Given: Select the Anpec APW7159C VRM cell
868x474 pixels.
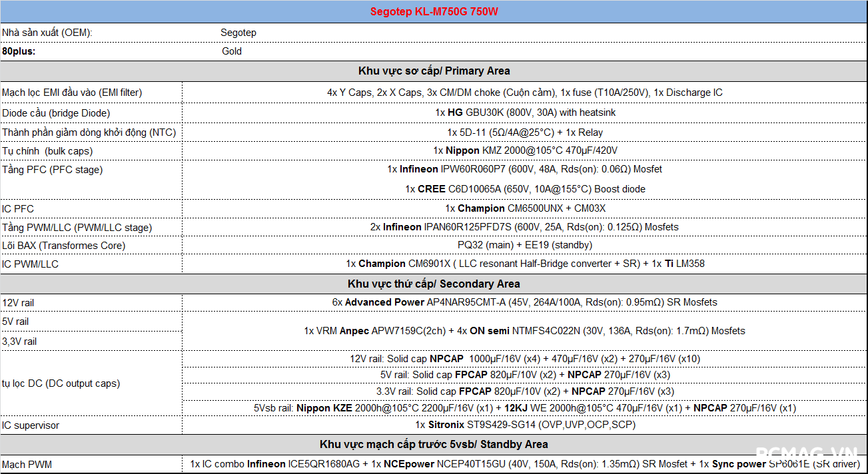Looking at the screenshot, I should click(525, 331).
